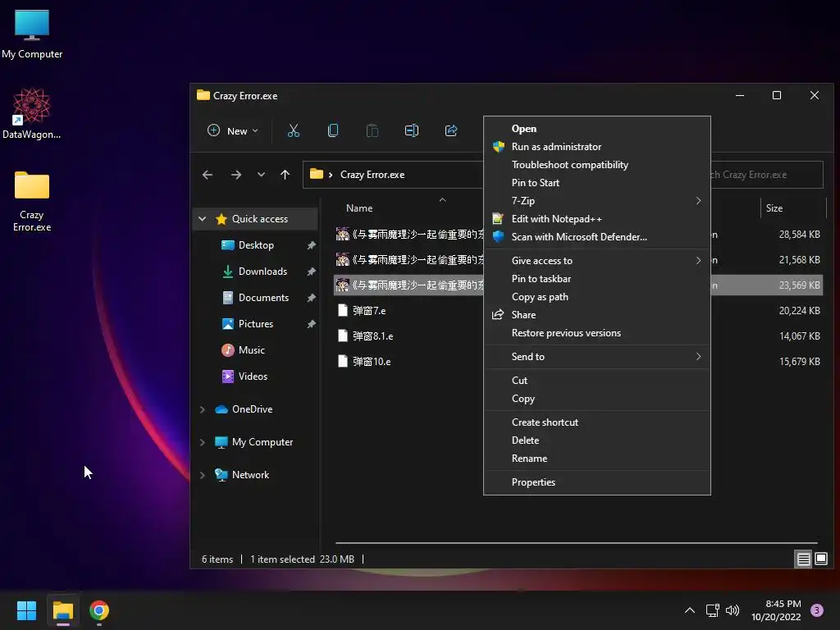Open the New item dropdown button
Screen dimensions: 840x630
pyautogui.click(x=233, y=130)
